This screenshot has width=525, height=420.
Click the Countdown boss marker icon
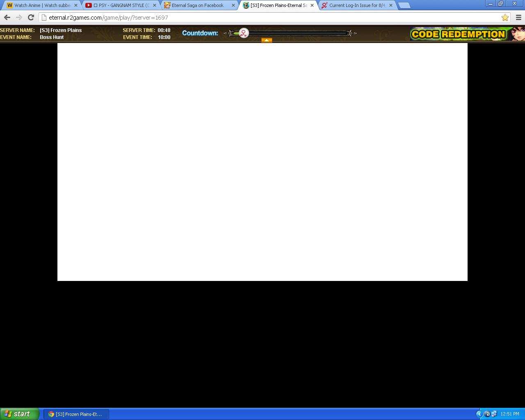[244, 33]
